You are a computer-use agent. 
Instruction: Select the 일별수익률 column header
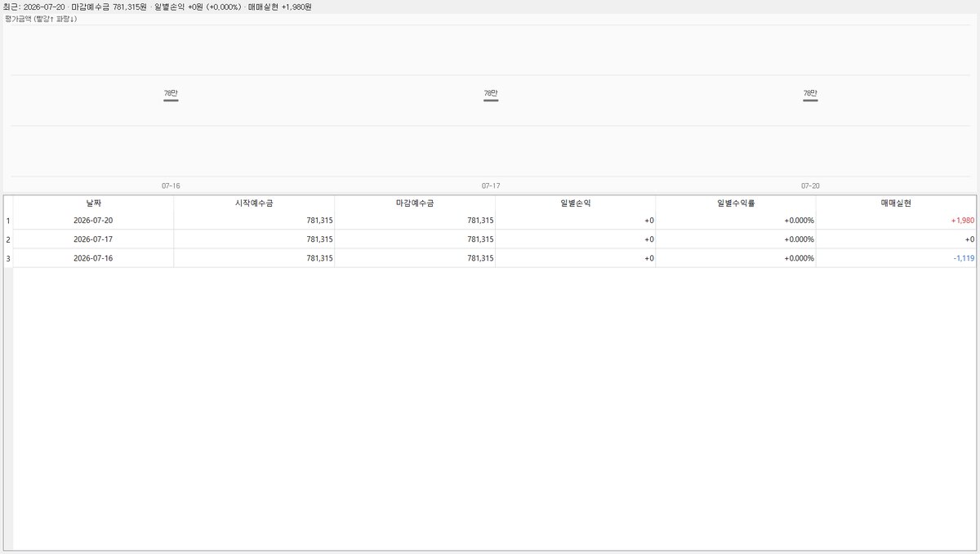pos(736,203)
